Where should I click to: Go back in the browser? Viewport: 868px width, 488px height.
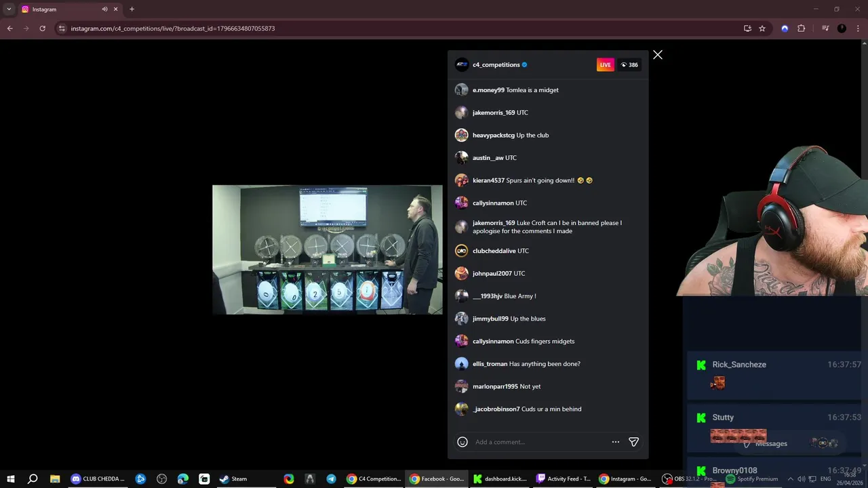[9, 28]
